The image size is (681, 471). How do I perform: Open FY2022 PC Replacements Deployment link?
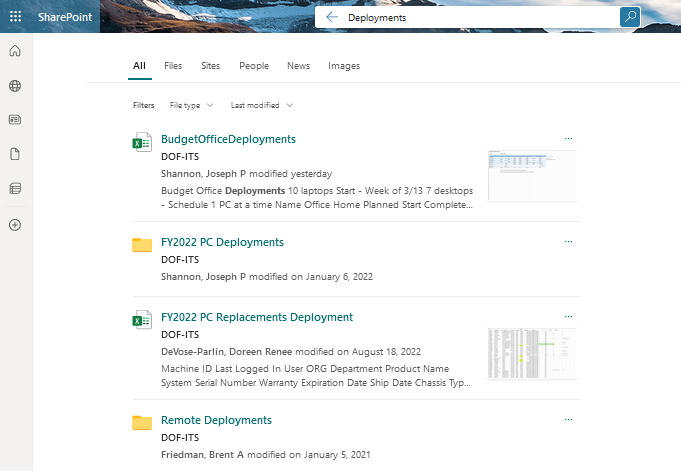(x=257, y=317)
